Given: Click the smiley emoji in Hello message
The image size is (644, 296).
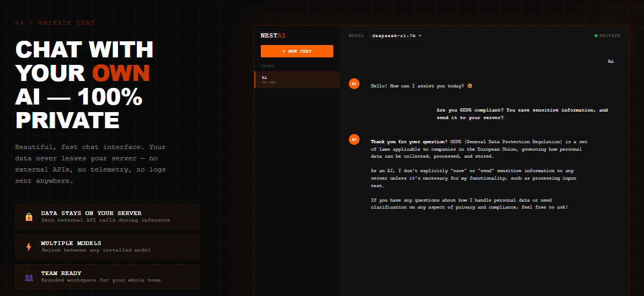Looking at the screenshot, I should (x=470, y=86).
